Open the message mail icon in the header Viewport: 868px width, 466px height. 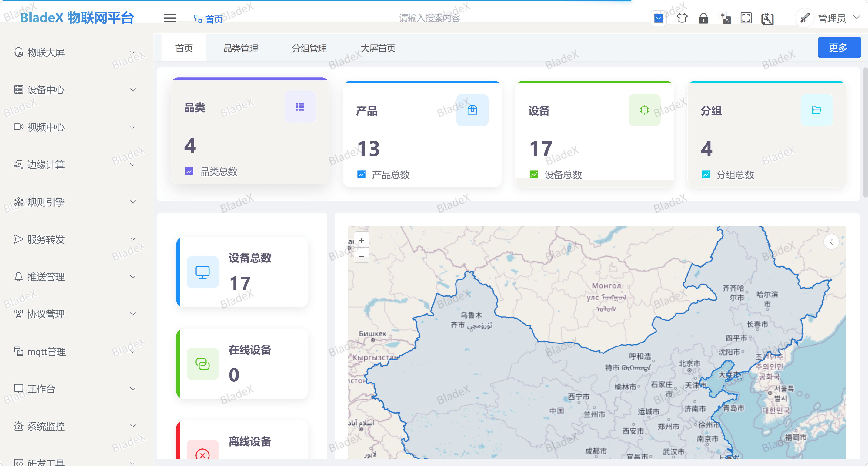click(658, 18)
